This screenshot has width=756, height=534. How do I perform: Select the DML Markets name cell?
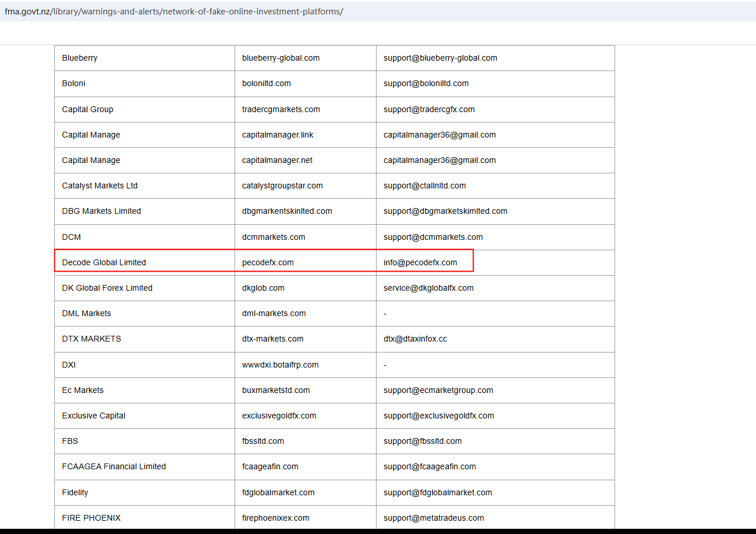(x=87, y=313)
